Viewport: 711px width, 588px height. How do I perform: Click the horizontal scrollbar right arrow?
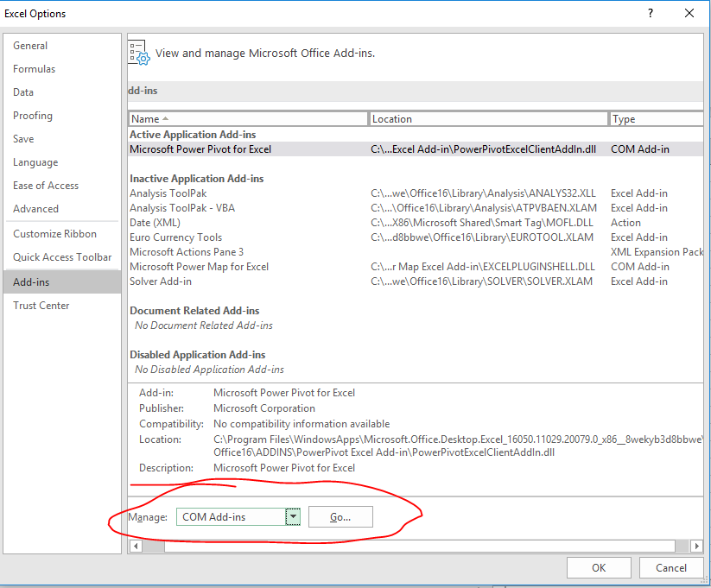[697, 546]
